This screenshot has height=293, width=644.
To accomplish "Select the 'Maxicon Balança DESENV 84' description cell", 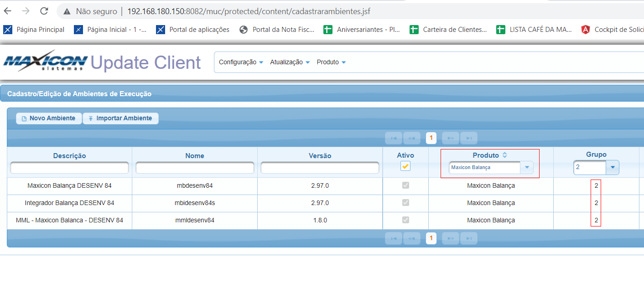I will [69, 185].
